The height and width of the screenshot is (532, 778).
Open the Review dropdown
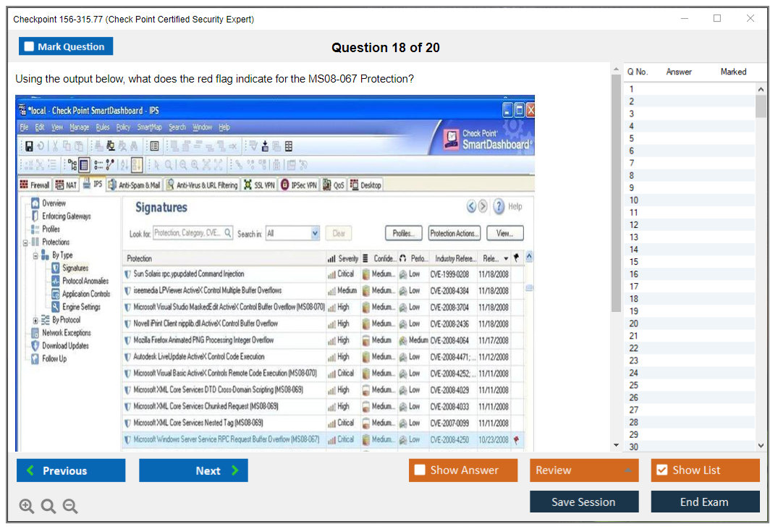[584, 470]
